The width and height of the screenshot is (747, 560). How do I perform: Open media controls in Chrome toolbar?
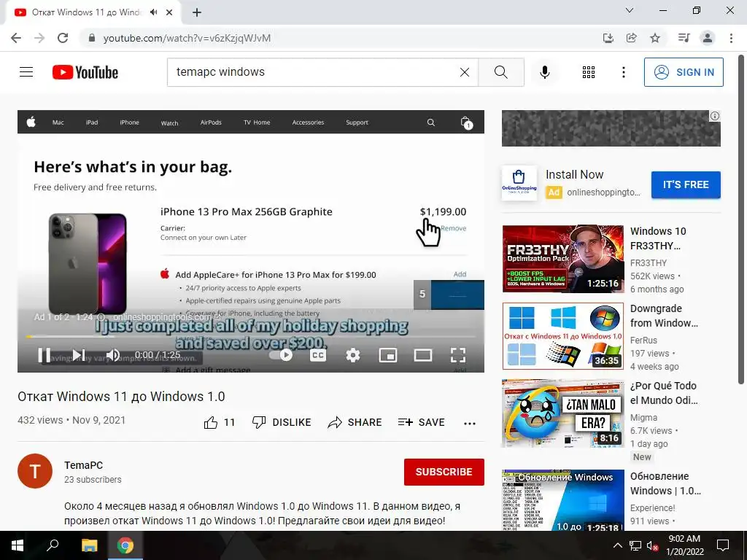tap(684, 38)
